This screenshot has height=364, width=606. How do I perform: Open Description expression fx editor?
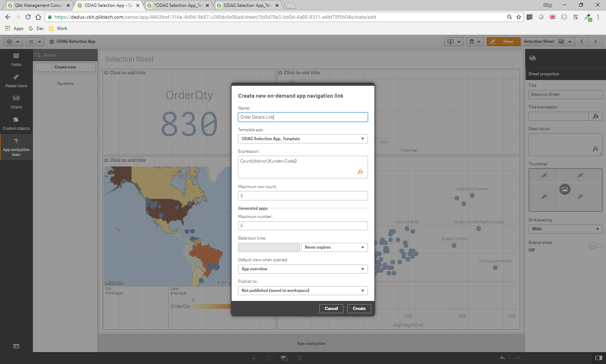[595, 149]
